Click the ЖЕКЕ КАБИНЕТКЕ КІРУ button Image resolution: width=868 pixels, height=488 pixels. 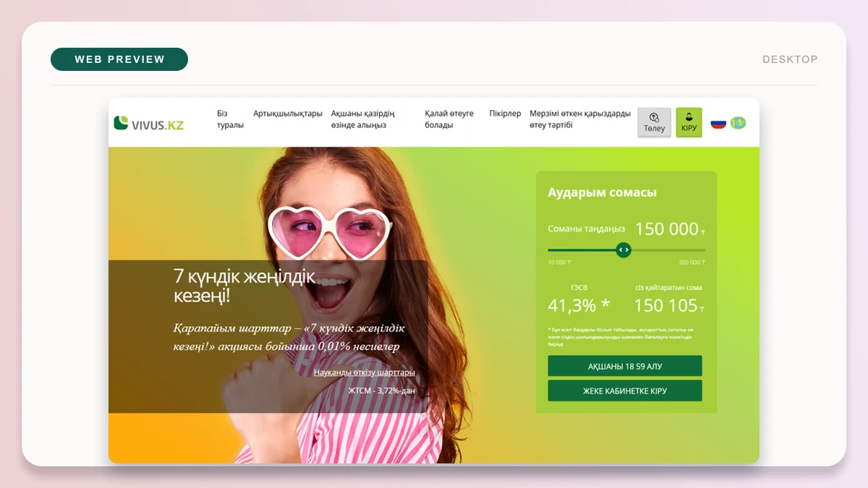(x=625, y=390)
